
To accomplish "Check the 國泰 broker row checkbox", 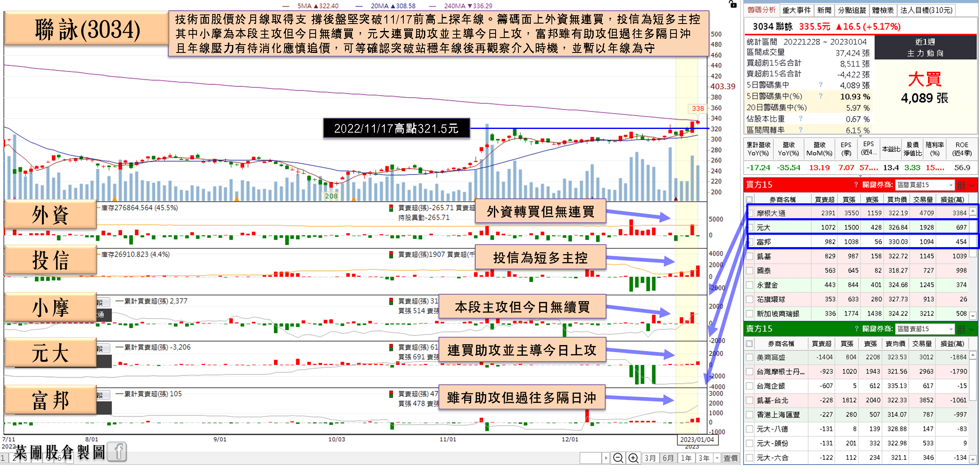I will [749, 271].
